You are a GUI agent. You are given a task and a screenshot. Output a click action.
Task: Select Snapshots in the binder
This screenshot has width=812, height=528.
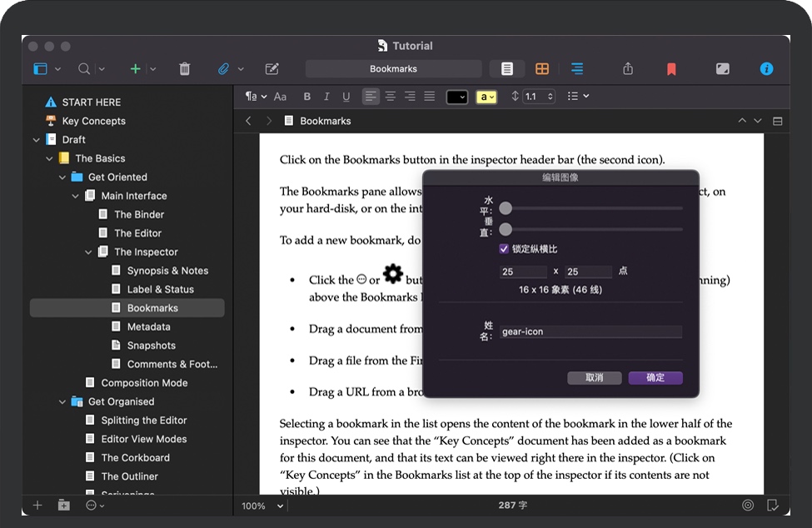(x=151, y=346)
